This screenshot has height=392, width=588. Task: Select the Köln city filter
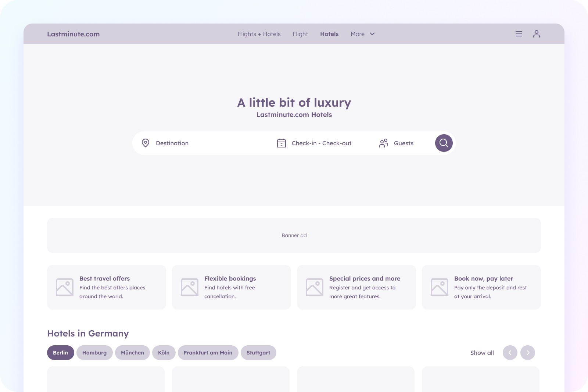pyautogui.click(x=164, y=353)
